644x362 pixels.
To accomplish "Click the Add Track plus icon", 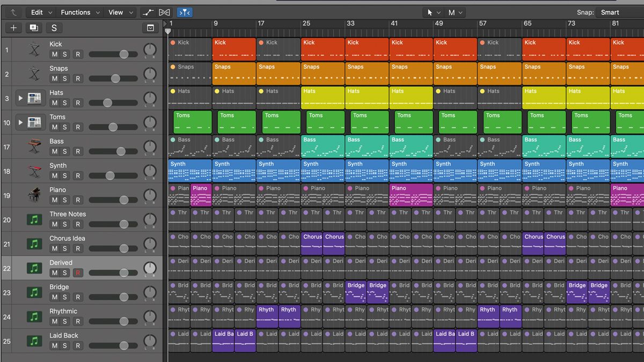I will tap(13, 27).
